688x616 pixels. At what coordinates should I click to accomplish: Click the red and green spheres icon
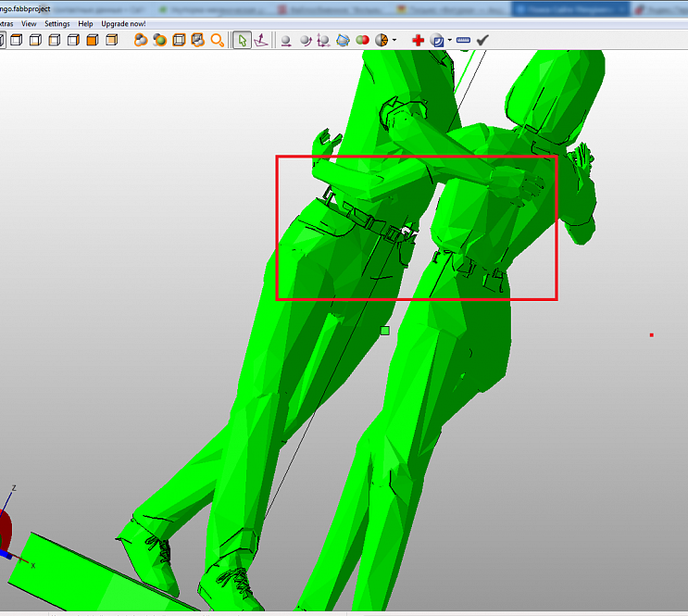point(362,41)
